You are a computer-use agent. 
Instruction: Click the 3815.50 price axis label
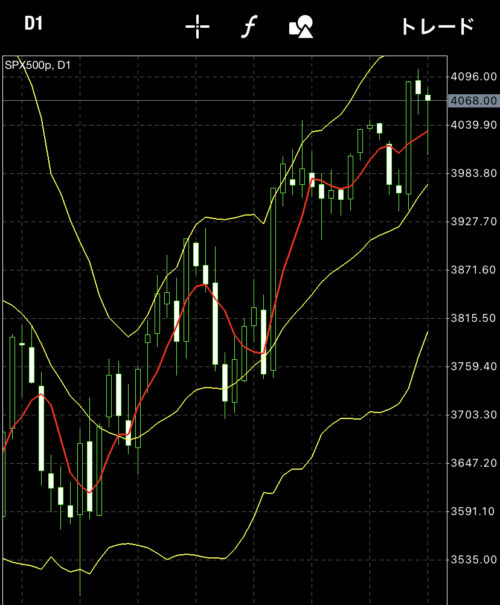(474, 318)
